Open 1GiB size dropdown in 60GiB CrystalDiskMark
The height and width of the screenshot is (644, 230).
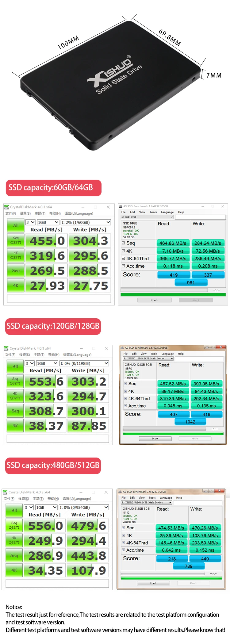[48, 222]
